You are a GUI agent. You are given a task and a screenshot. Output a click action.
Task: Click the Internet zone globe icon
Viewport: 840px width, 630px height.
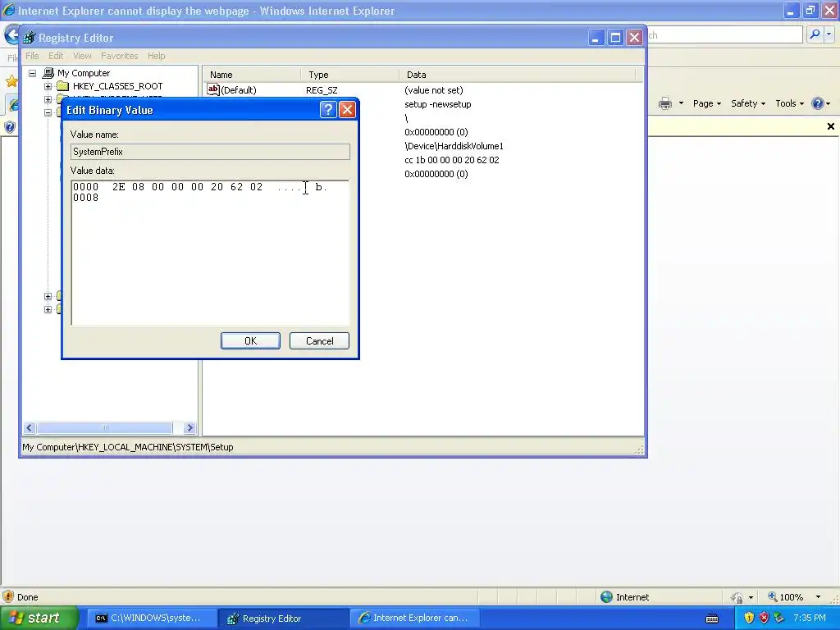coord(606,597)
